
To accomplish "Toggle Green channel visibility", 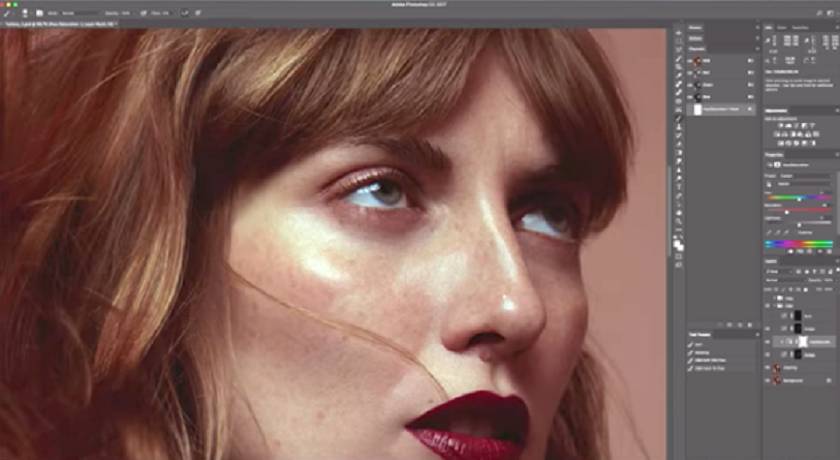I will tap(691, 85).
